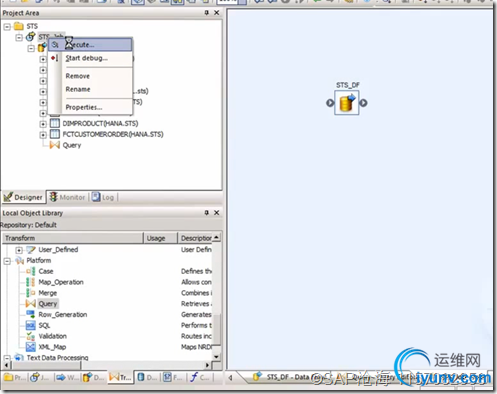The width and height of the screenshot is (497, 394).
Task: Open the Formats library tab
Action: pos(173,378)
